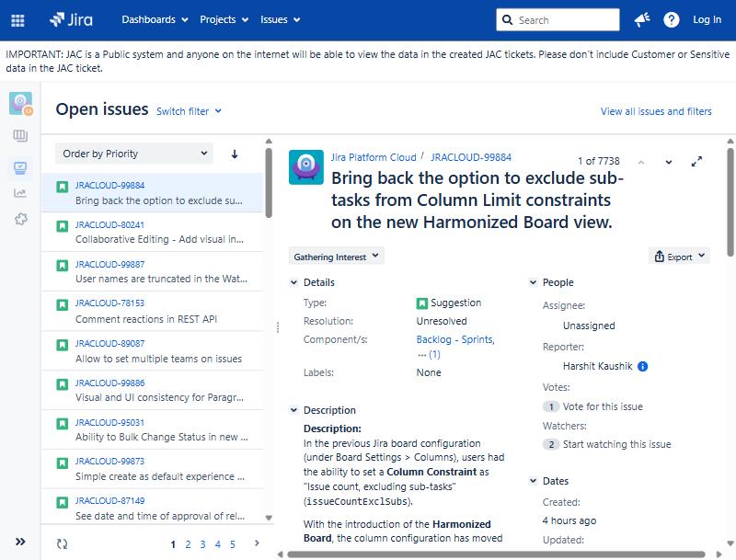The image size is (736, 560).
Task: Click the Jira Platform Cloud project avatar
Action: [306, 167]
